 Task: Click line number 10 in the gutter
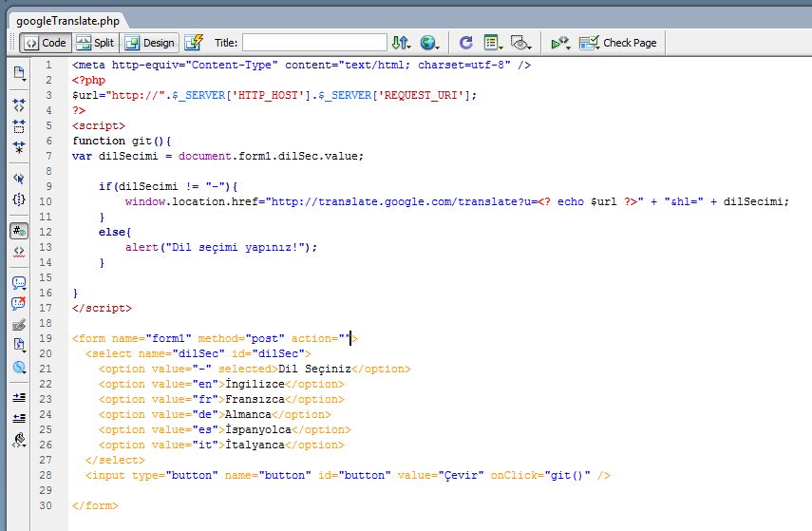[x=46, y=201]
